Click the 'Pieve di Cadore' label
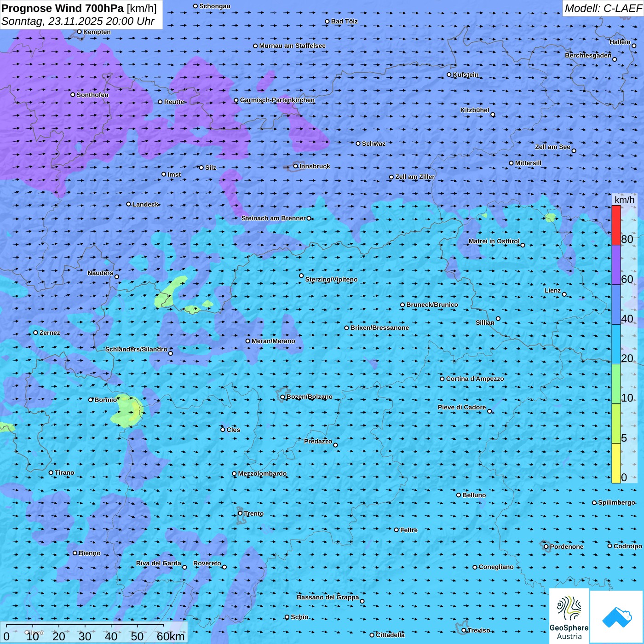Image resolution: width=644 pixels, height=644 pixels. [462, 407]
